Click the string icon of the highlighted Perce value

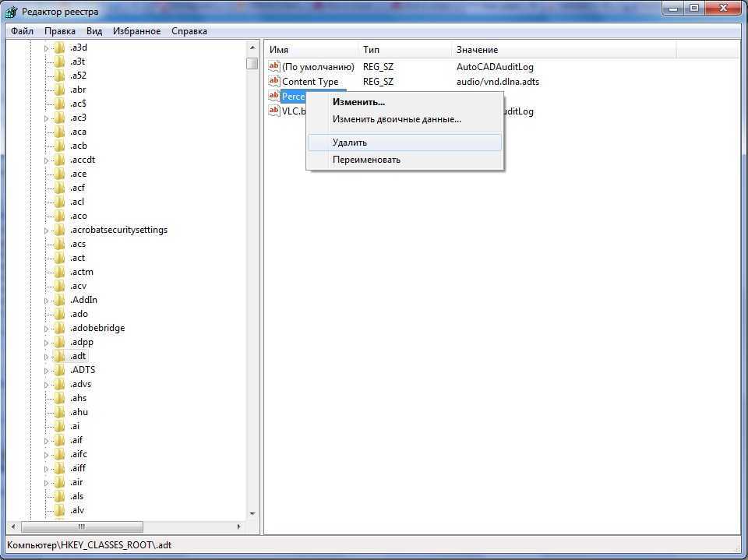point(273,96)
